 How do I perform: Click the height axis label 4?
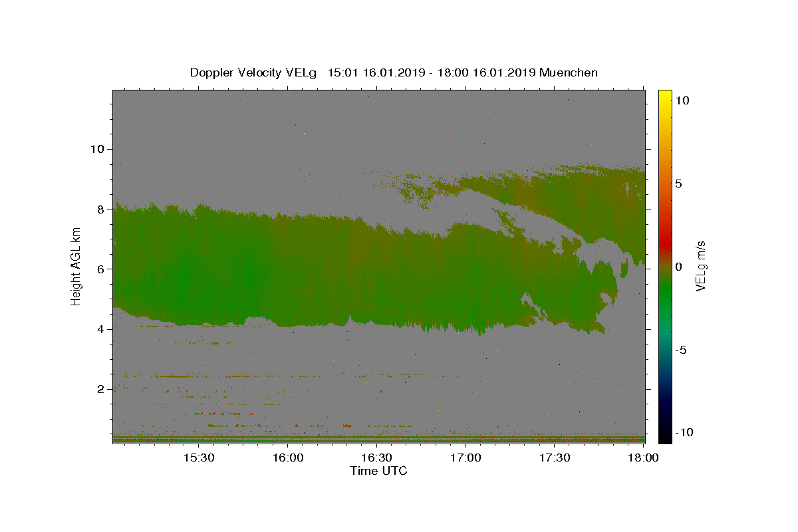(99, 329)
